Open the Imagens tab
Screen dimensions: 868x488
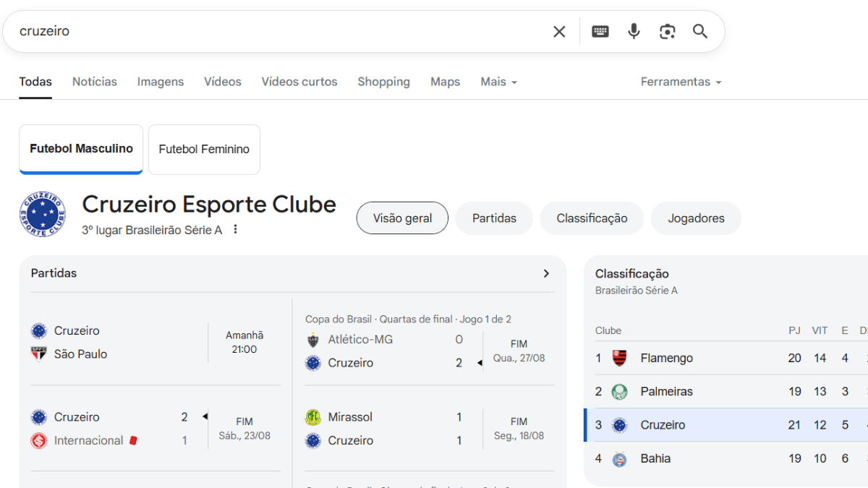tap(161, 82)
